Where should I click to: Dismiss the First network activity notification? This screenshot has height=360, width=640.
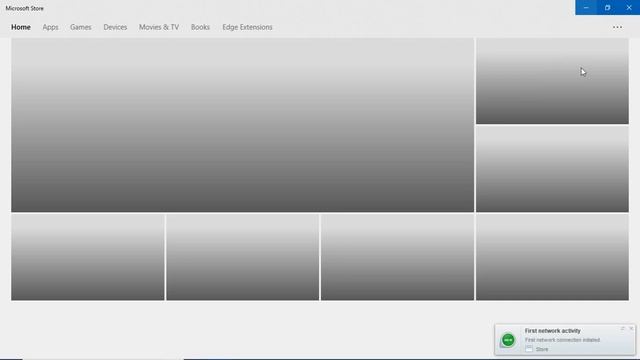coord(631,328)
